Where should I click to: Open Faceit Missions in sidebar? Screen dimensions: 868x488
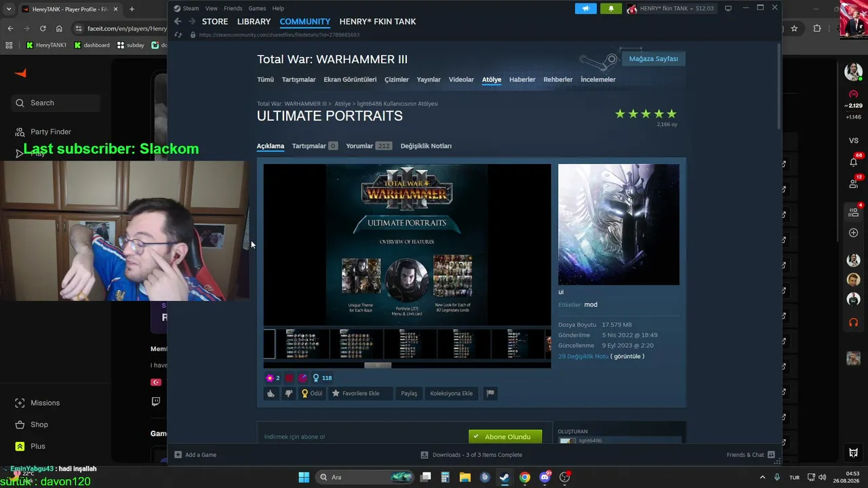(39, 403)
